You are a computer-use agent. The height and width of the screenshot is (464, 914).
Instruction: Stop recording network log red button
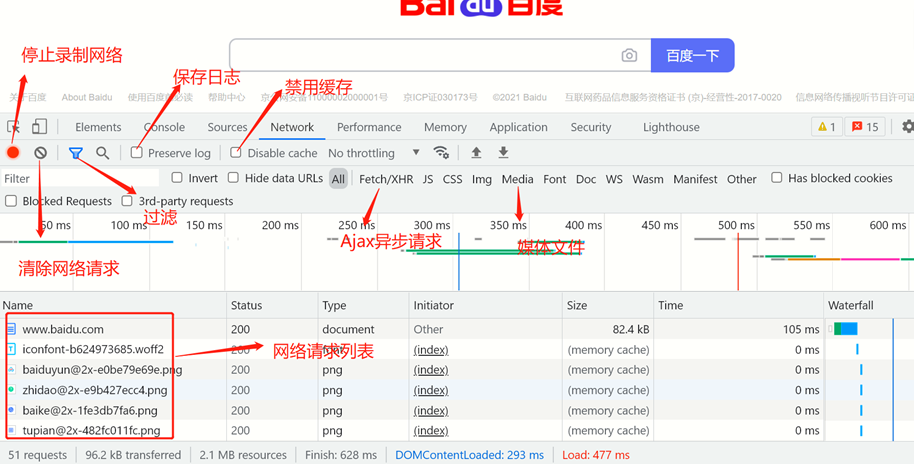[13, 153]
